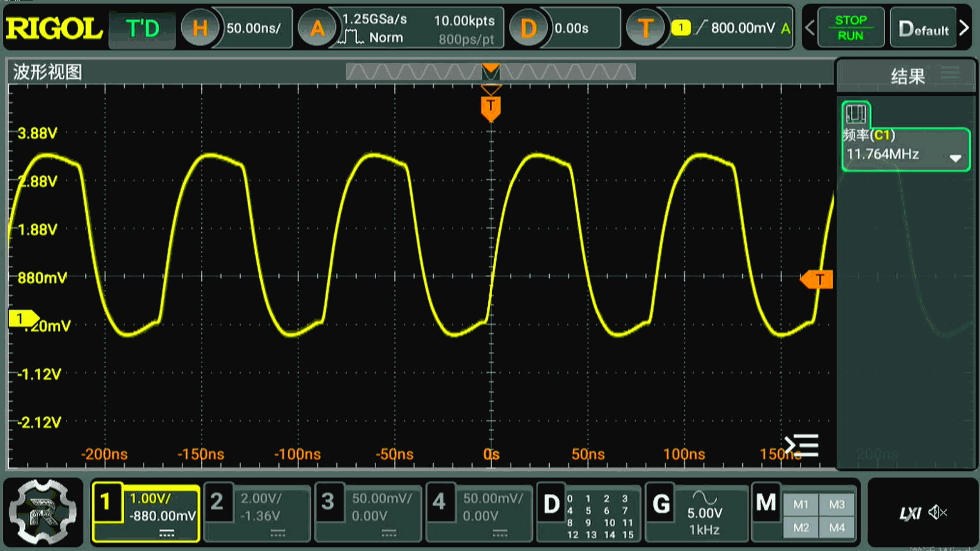The height and width of the screenshot is (551, 980).
Task: Toggle the STOP RUN button
Action: [850, 28]
